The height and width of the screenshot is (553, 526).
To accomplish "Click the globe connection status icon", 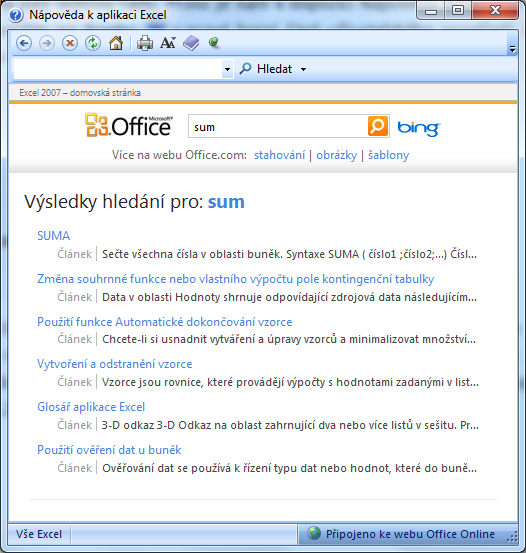I will tap(314, 533).
